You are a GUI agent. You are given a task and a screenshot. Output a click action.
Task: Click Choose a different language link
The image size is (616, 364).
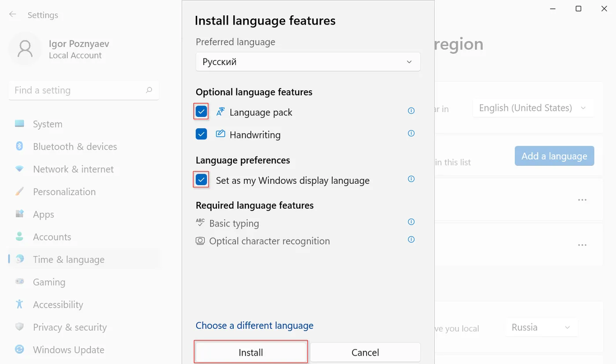[254, 325]
